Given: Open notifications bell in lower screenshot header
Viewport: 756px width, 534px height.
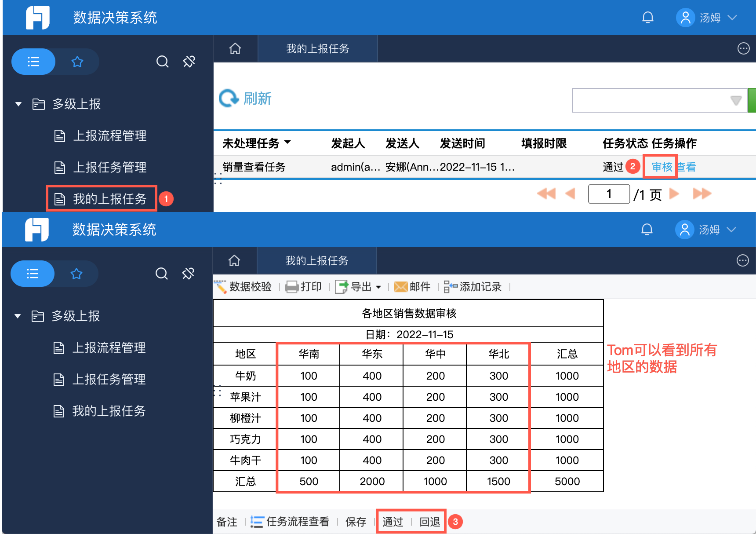Looking at the screenshot, I should point(647,230).
